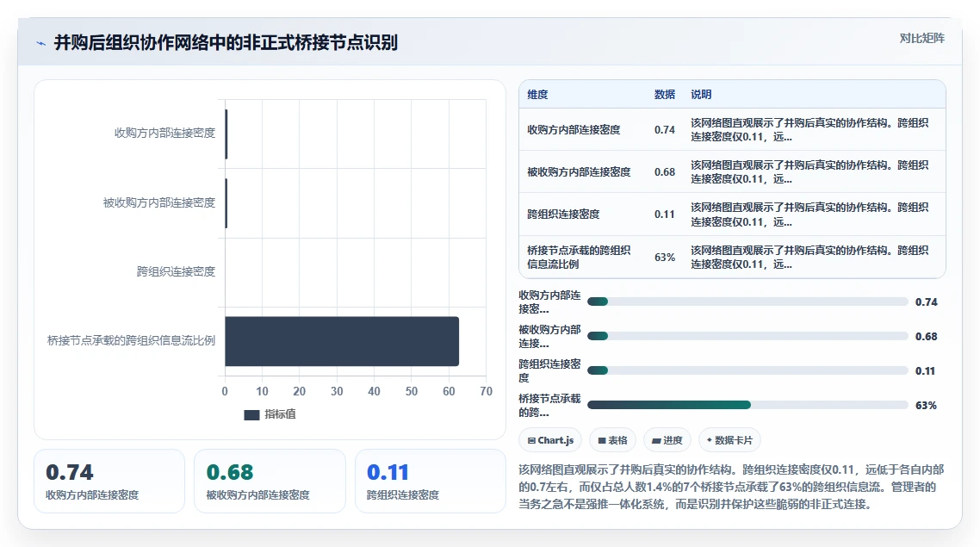Click the 0.68 value in the table
This screenshot has width=980, height=547.
click(x=664, y=172)
